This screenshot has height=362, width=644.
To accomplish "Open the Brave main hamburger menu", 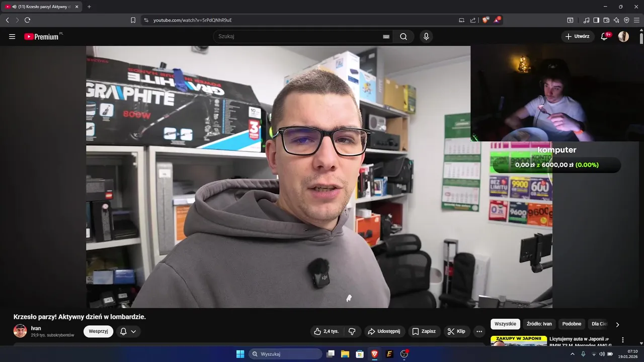I will point(636,20).
